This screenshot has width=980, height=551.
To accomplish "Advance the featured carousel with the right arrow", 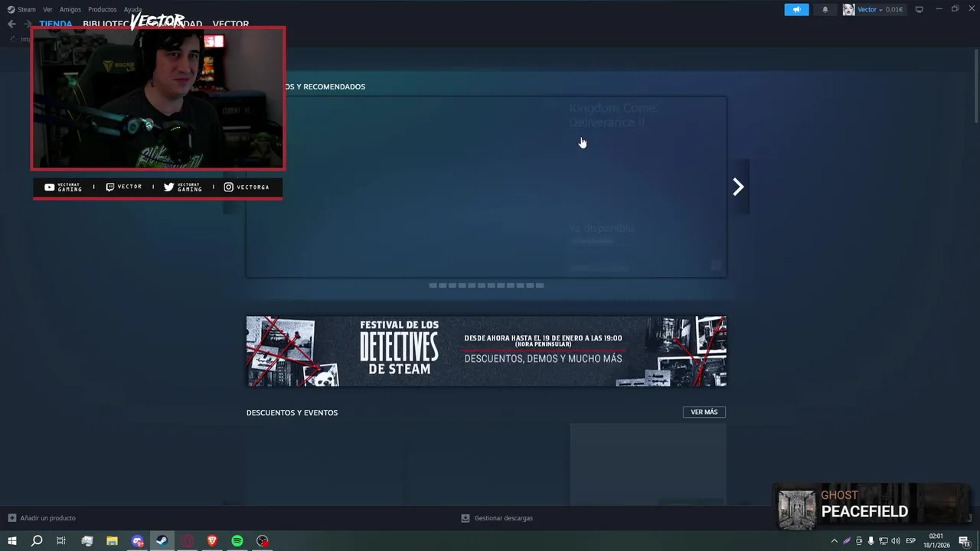I will 738,187.
